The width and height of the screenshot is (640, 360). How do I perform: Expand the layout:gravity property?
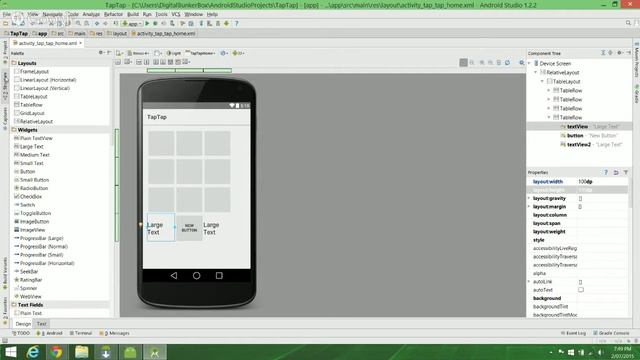[x=529, y=198]
